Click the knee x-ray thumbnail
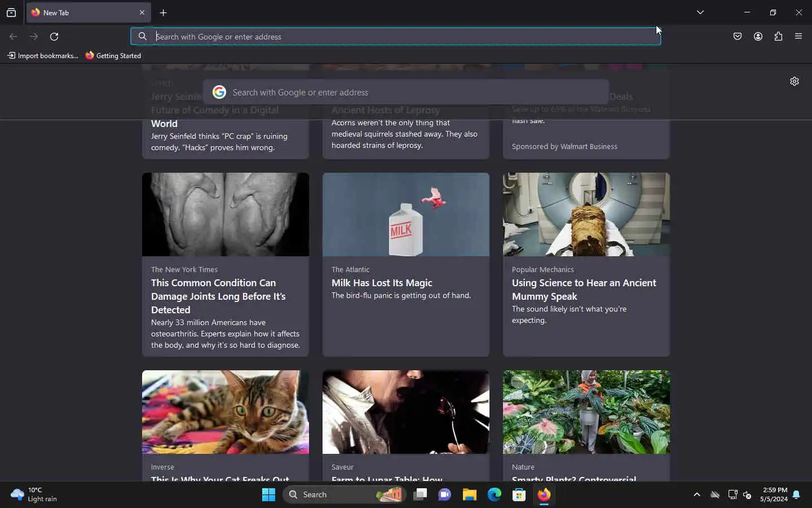 pyautogui.click(x=226, y=214)
